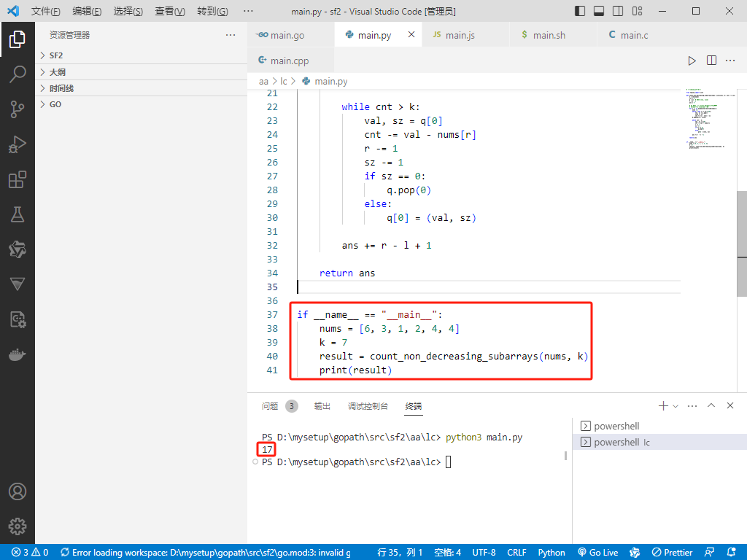The height and width of the screenshot is (560, 747).
Task: Open editor More Actions ellipsis
Action: click(x=730, y=61)
